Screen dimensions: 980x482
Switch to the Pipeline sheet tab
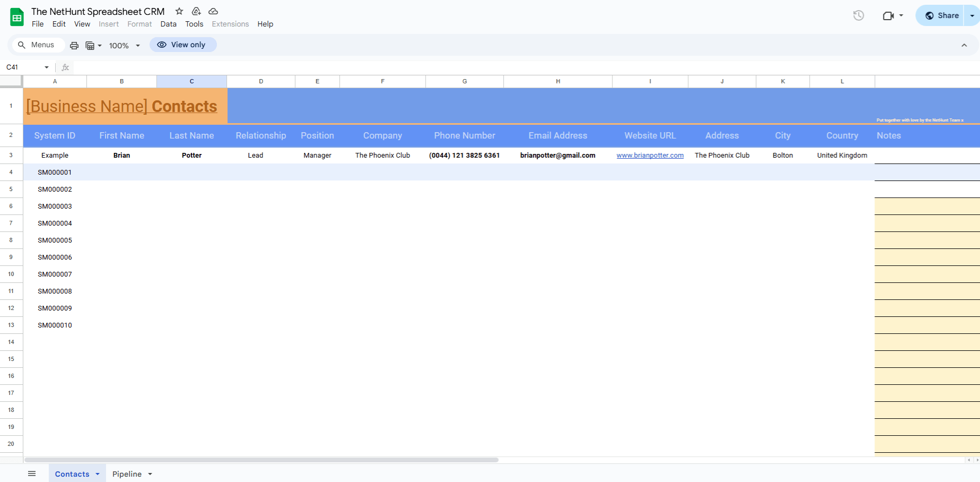pyautogui.click(x=127, y=474)
